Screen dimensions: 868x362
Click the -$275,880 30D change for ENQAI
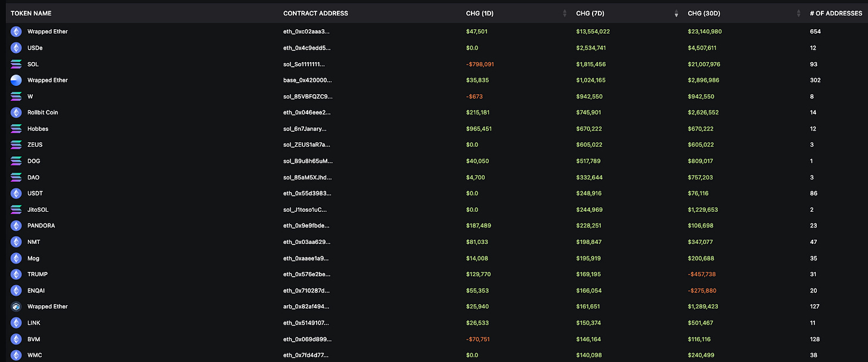[x=702, y=290]
